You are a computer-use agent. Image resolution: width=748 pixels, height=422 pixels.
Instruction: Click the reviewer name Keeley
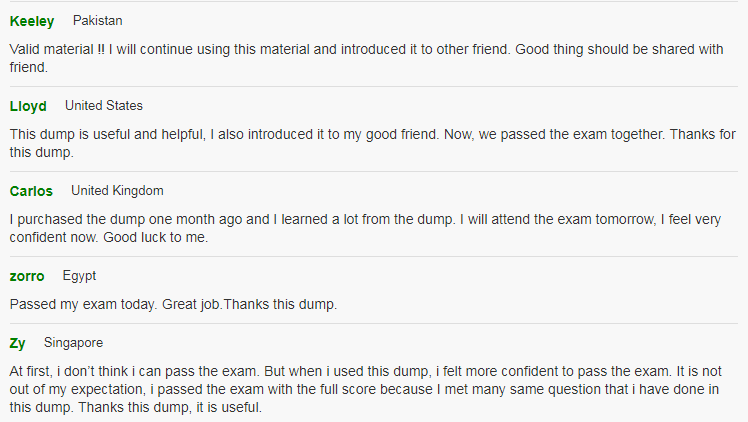click(32, 21)
